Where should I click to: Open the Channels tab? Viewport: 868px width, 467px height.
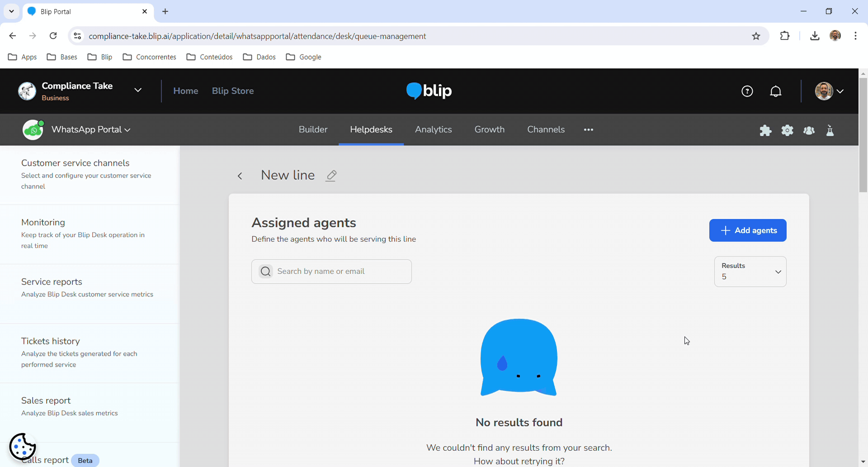tap(546, 129)
